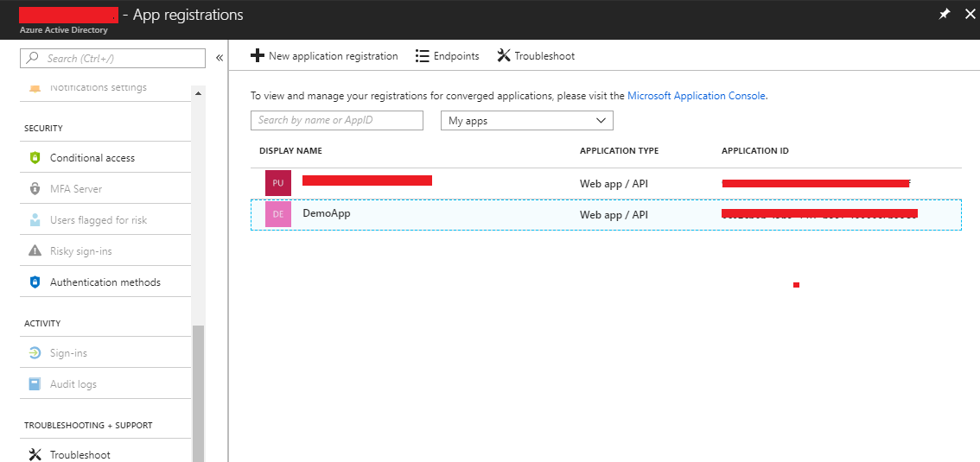Screen dimensions: 980x462
Task: Click the plus icon for new registration
Action: tap(258, 56)
